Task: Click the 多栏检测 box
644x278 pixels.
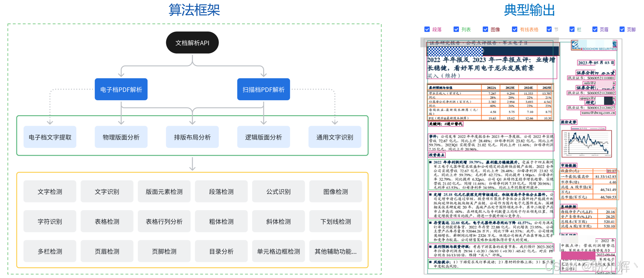Action: (50, 251)
